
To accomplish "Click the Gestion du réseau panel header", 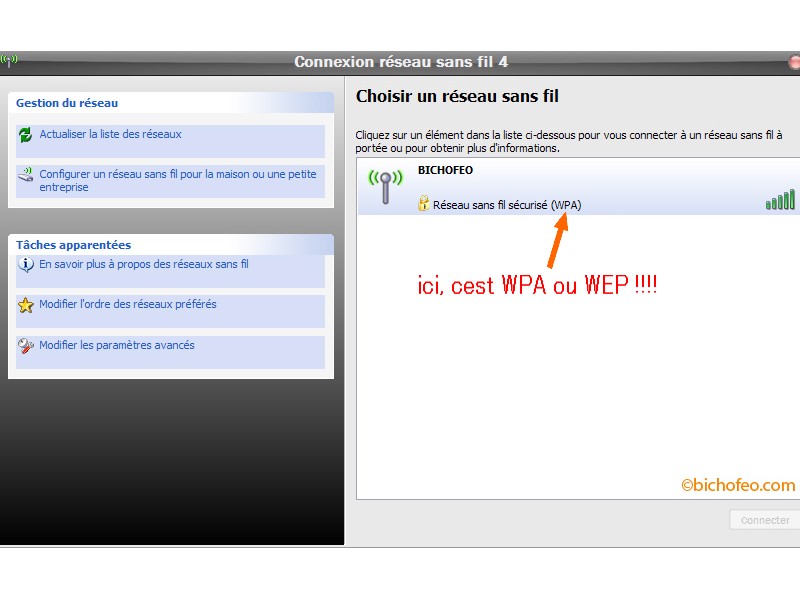I will pyautogui.click(x=67, y=103).
